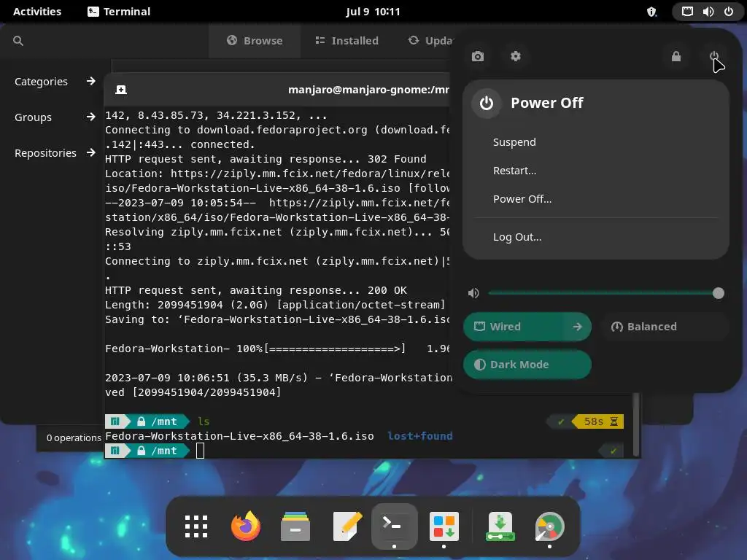Image resolution: width=747 pixels, height=560 pixels.
Task: Switch to Installed tab
Action: (x=347, y=41)
